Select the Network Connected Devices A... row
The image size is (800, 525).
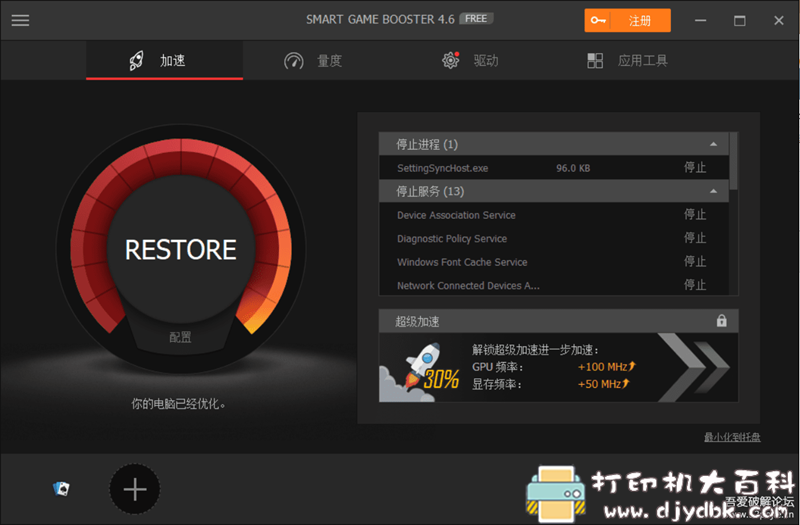tap(554, 285)
